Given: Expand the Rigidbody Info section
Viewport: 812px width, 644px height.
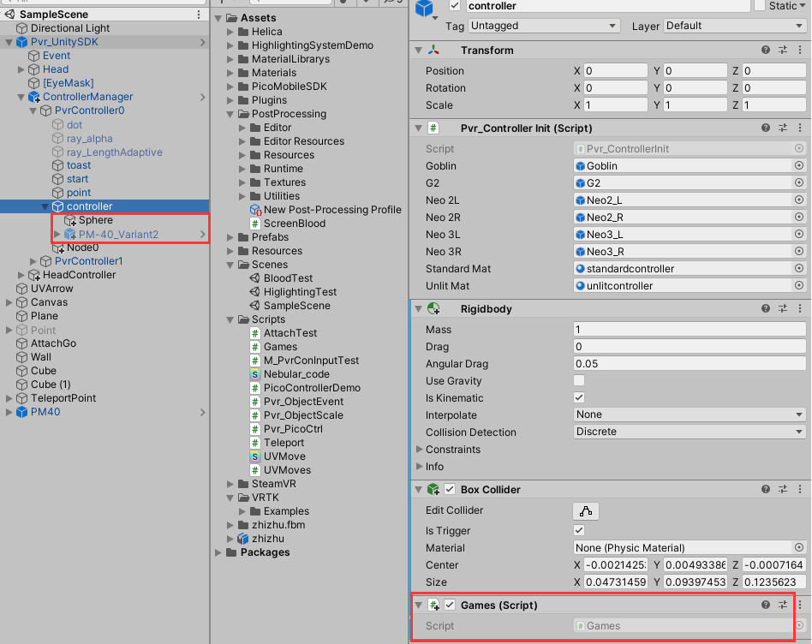Looking at the screenshot, I should 420,467.
